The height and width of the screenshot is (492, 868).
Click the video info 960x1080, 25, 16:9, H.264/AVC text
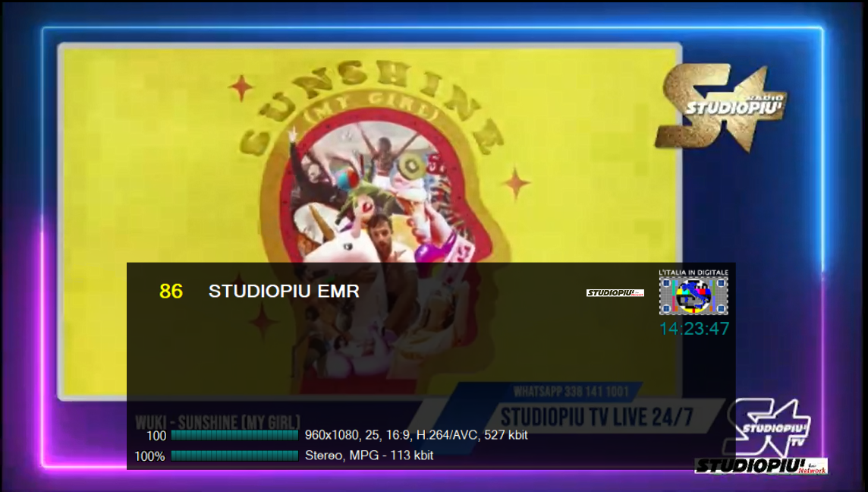(417, 436)
